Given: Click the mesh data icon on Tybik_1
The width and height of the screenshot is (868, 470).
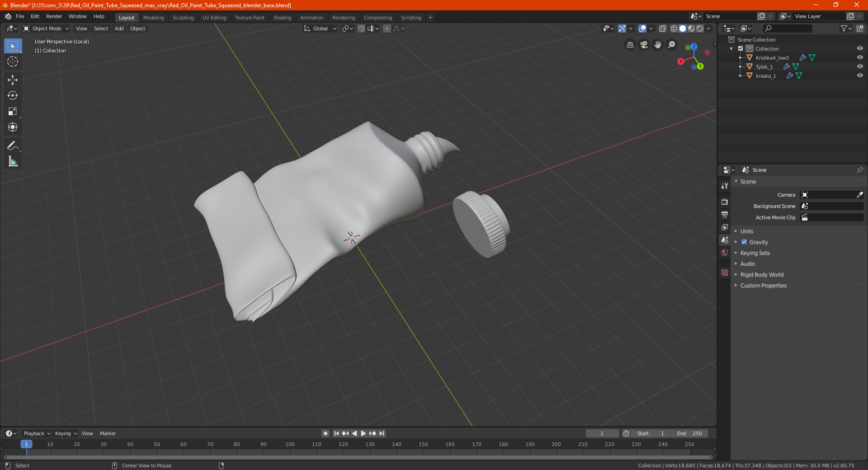Looking at the screenshot, I should tap(796, 67).
